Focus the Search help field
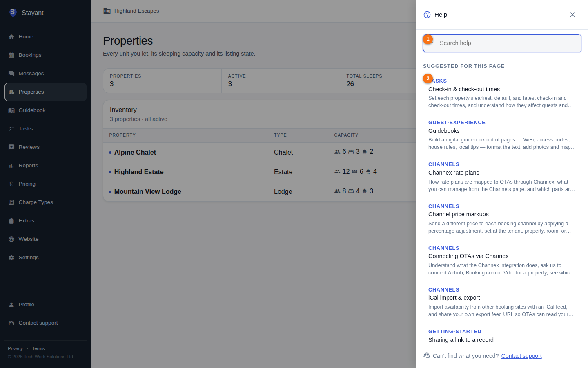Screen dimensions: 588x368 click(x=502, y=43)
